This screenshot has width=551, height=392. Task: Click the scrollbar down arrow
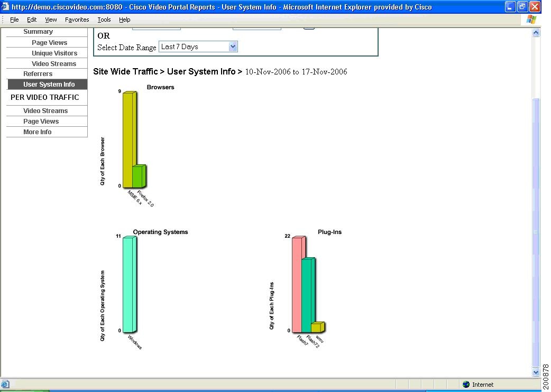coord(536,371)
